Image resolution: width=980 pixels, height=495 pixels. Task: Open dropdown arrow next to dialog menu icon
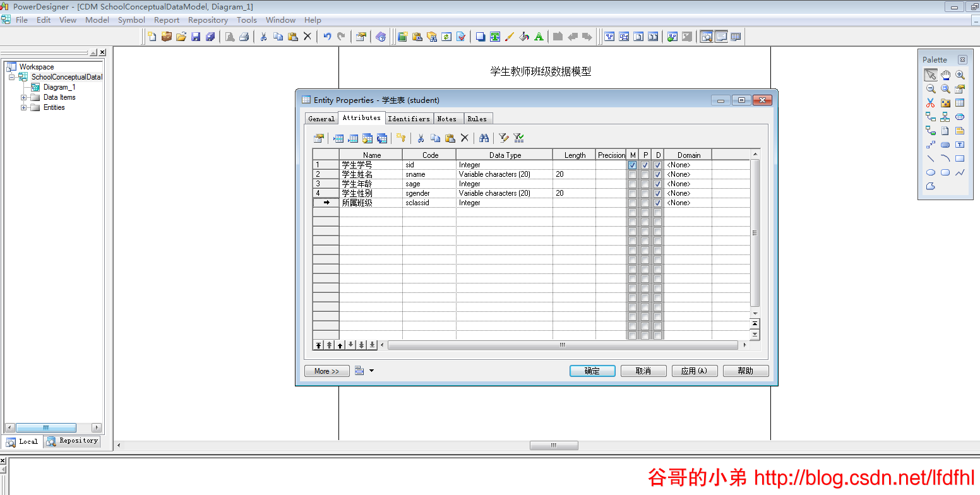point(371,371)
